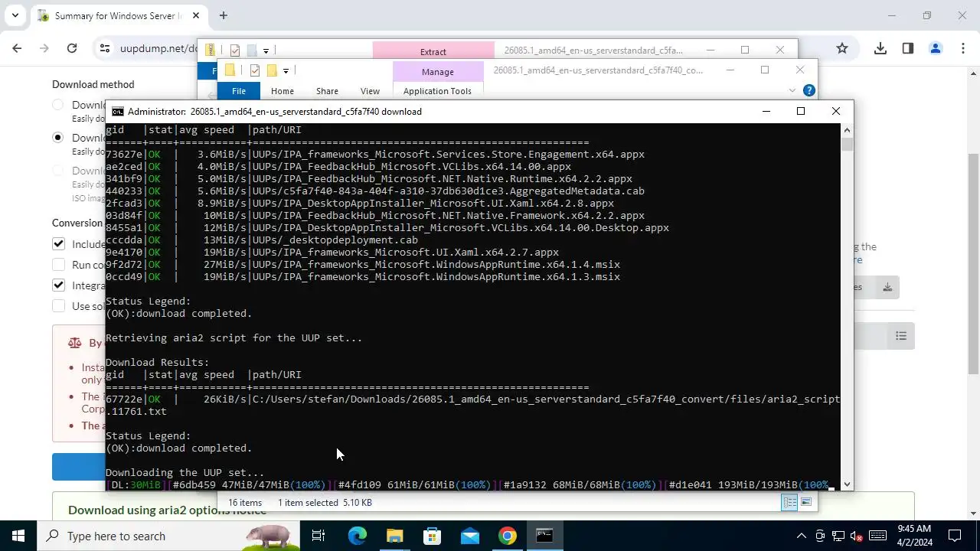Switch to Chrome from the taskbar
This screenshot has height=551, width=980.
(508, 536)
